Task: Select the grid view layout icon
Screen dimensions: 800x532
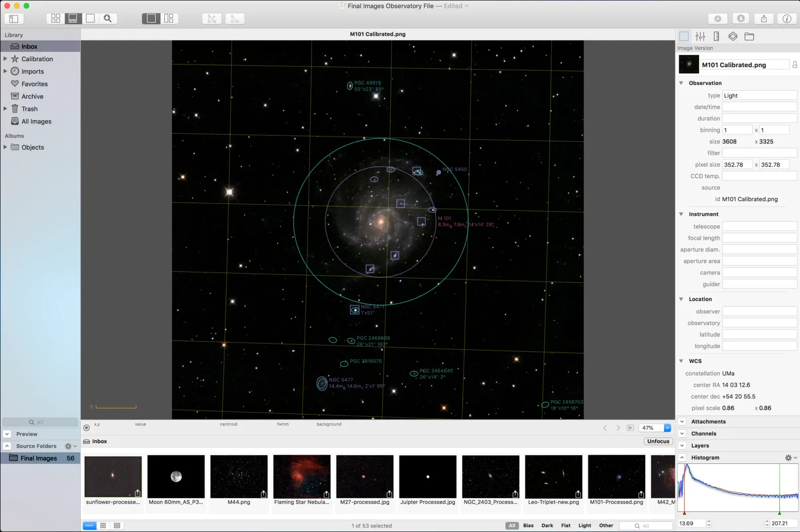Action: pyautogui.click(x=55, y=18)
